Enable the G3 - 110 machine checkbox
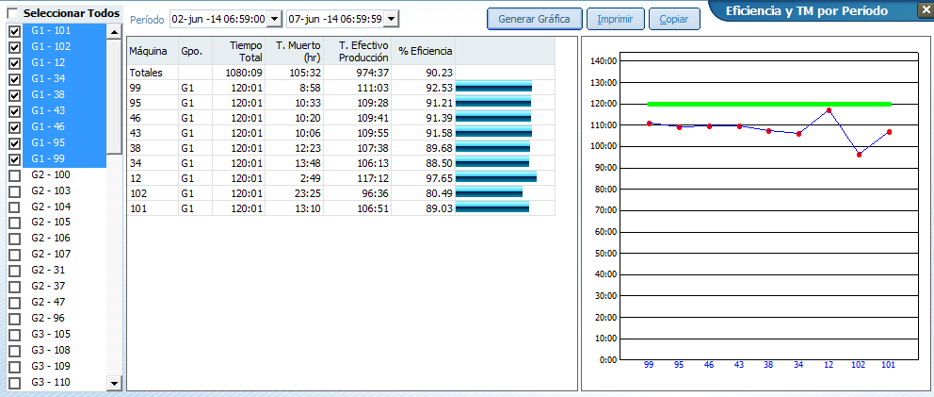Viewport: 934px width, 397px height. coord(15,383)
